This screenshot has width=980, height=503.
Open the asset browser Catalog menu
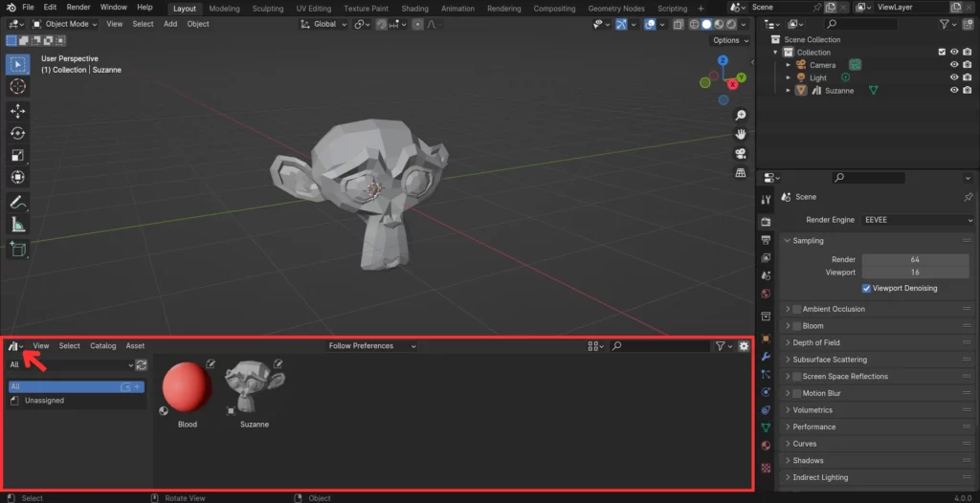coord(103,345)
